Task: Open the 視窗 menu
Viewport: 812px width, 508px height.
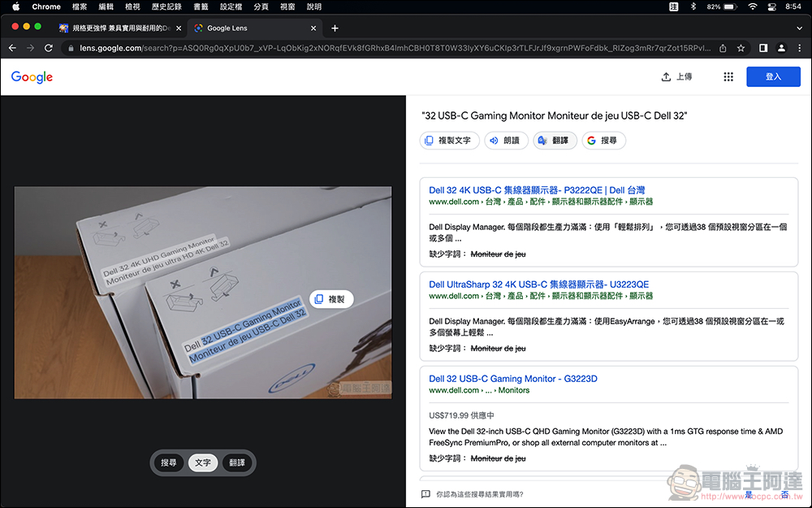Action: click(x=287, y=7)
